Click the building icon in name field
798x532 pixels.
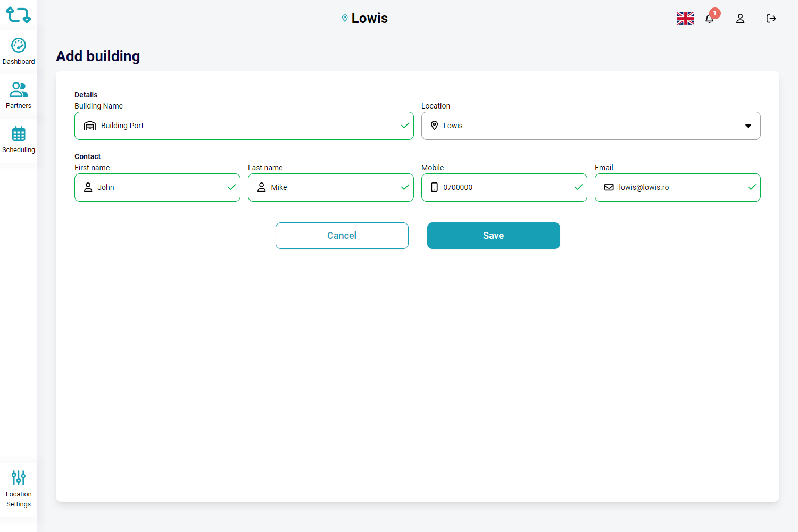pyautogui.click(x=90, y=126)
